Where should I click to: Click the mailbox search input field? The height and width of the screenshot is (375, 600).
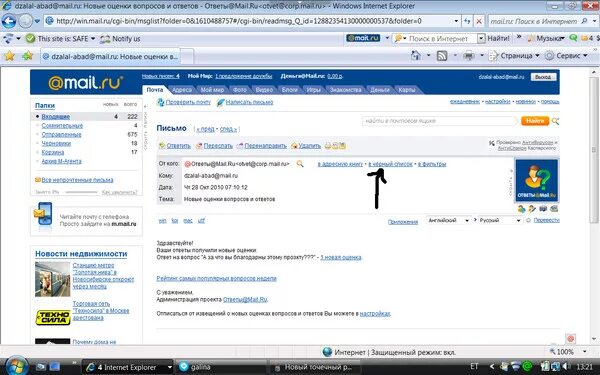coord(439,121)
